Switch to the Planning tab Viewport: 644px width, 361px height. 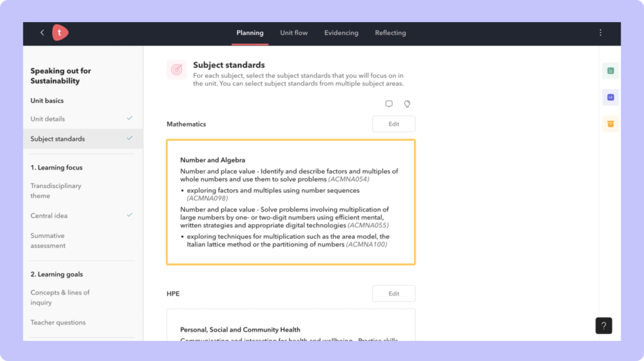(x=250, y=33)
